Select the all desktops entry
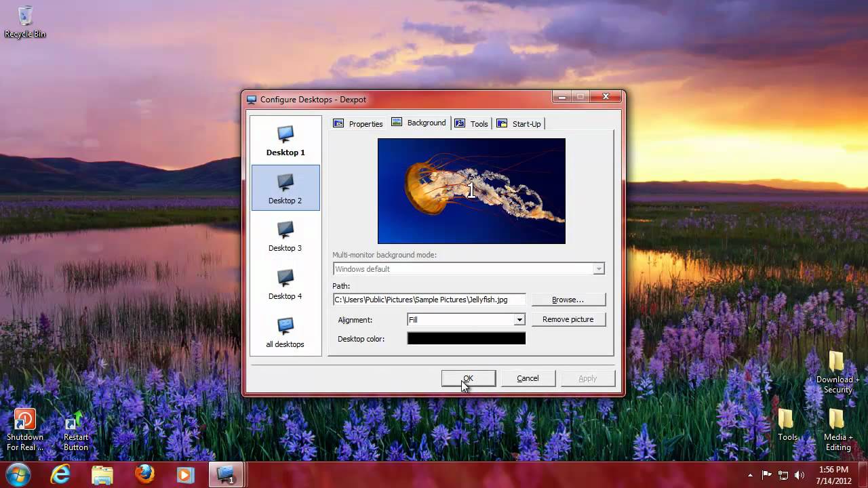Viewport: 868px width, 488px height. click(285, 332)
